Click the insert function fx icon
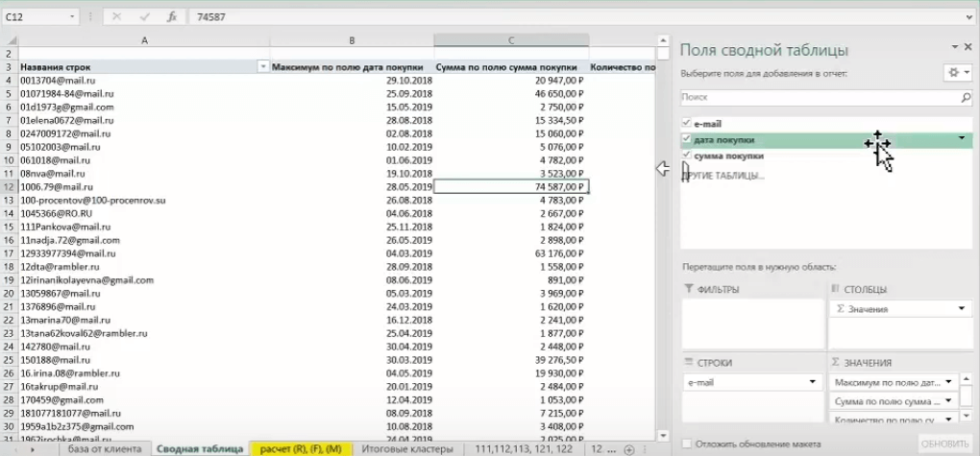Image resolution: width=980 pixels, height=456 pixels. coord(172,17)
